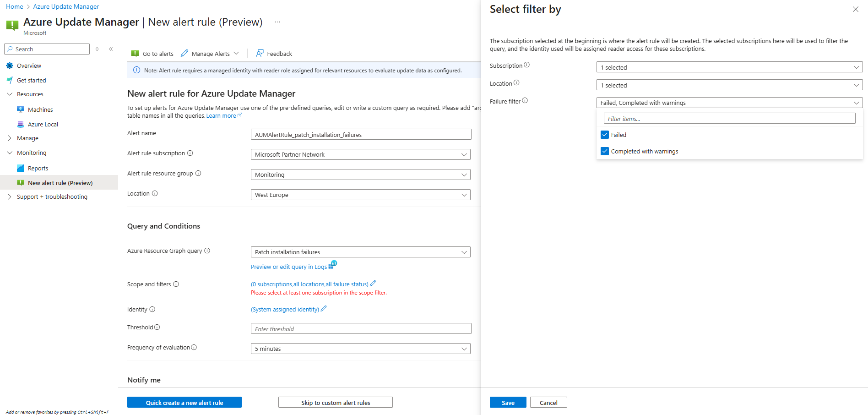The width and height of the screenshot is (868, 415).
Task: Click the info icon beside Alert rule resource group
Action: (198, 173)
